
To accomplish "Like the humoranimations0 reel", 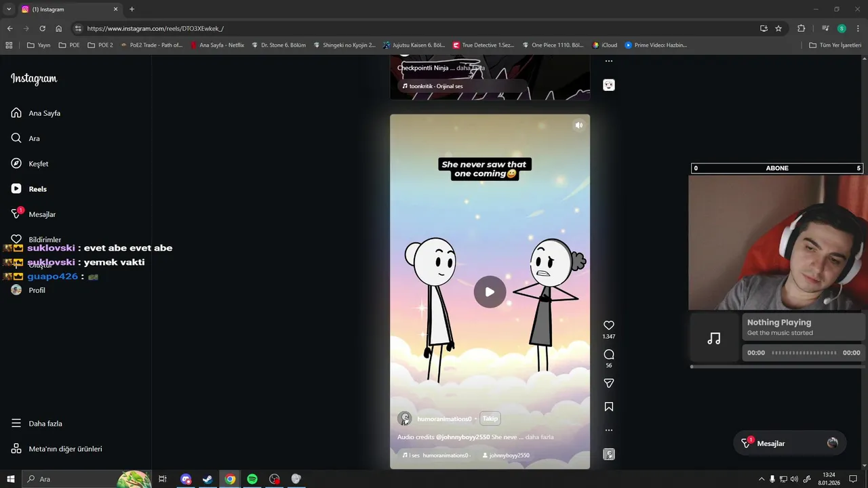I will pos(609,325).
